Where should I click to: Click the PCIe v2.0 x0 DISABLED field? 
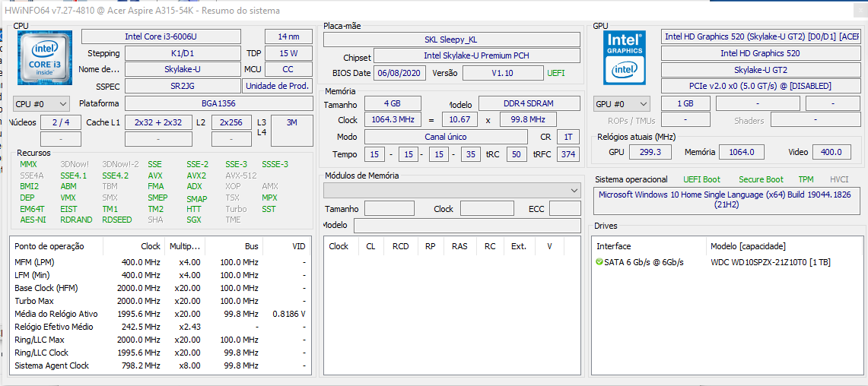[x=760, y=87]
